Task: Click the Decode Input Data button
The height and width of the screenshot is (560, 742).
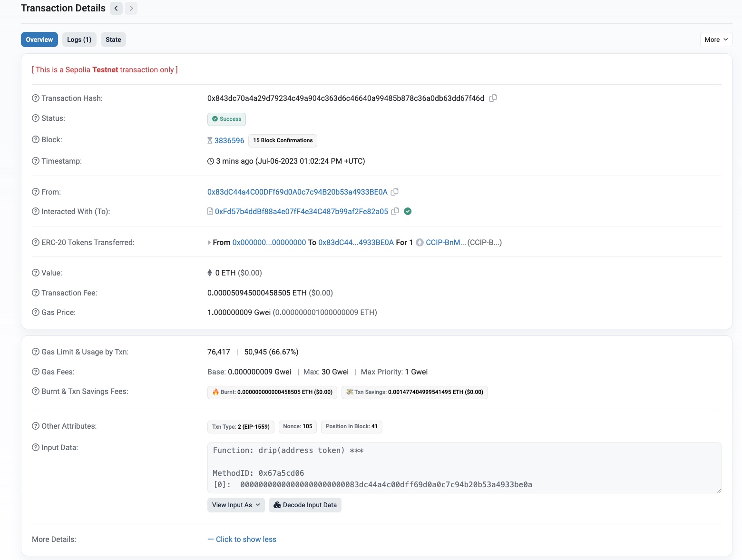Action: (305, 505)
